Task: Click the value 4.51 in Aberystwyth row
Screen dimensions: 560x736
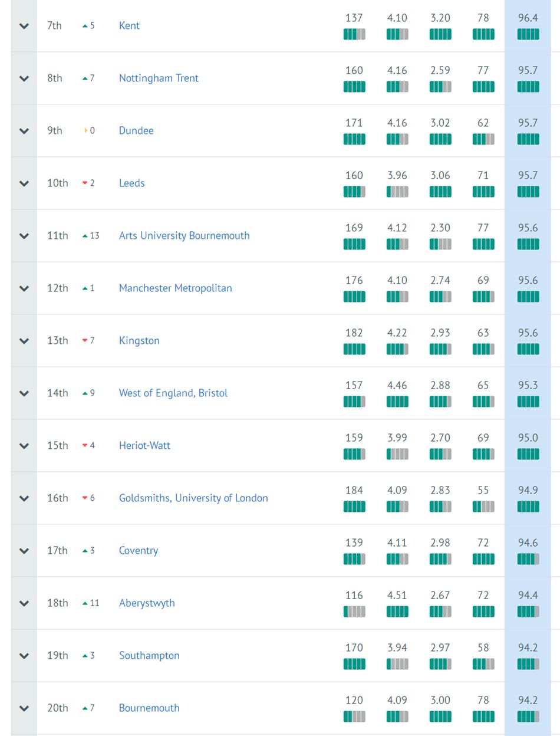Action: (397, 595)
